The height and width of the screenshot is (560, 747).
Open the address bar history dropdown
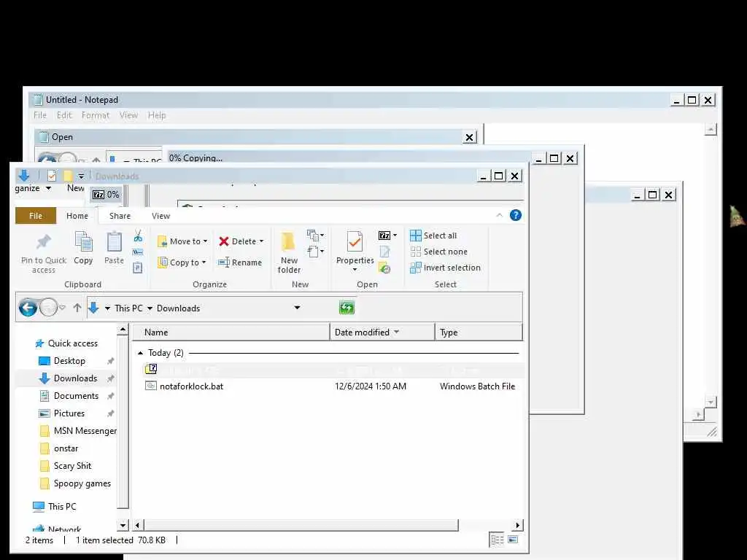click(297, 308)
